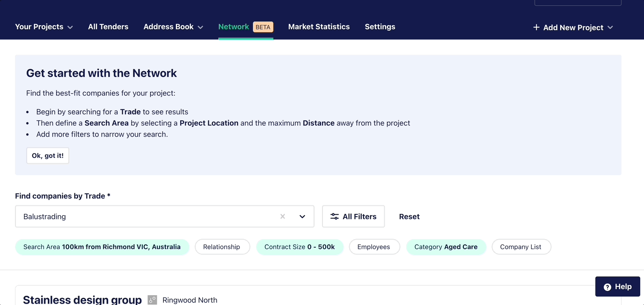Viewport: 644px width, 305px height.
Task: Open the Help widget
Action: click(x=617, y=287)
